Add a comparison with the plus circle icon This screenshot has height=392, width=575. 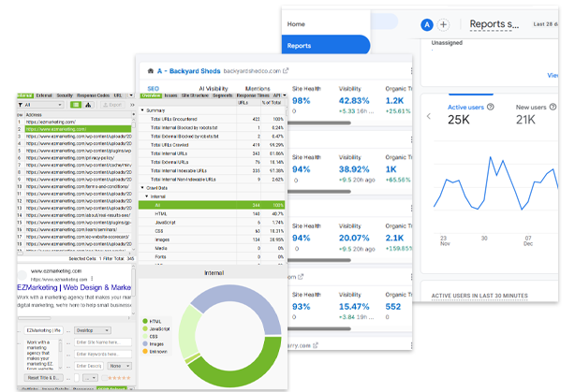[443, 24]
